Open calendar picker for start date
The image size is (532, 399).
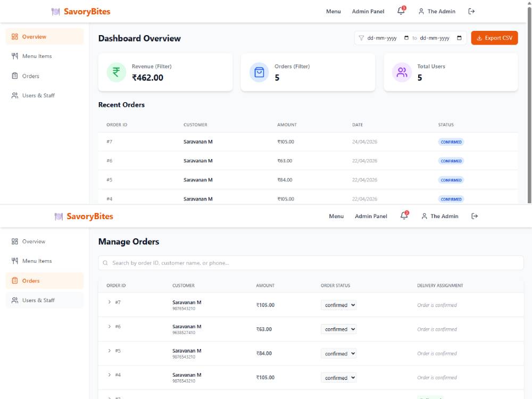click(406, 38)
